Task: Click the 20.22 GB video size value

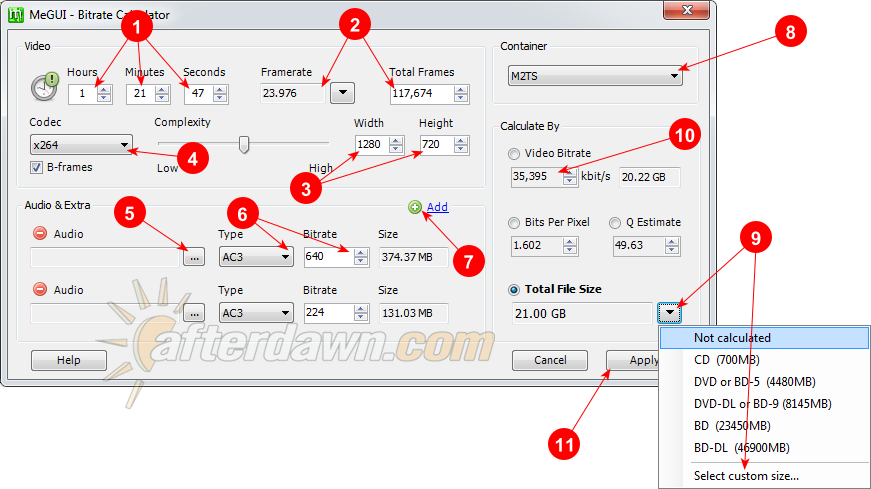Action: click(x=649, y=177)
